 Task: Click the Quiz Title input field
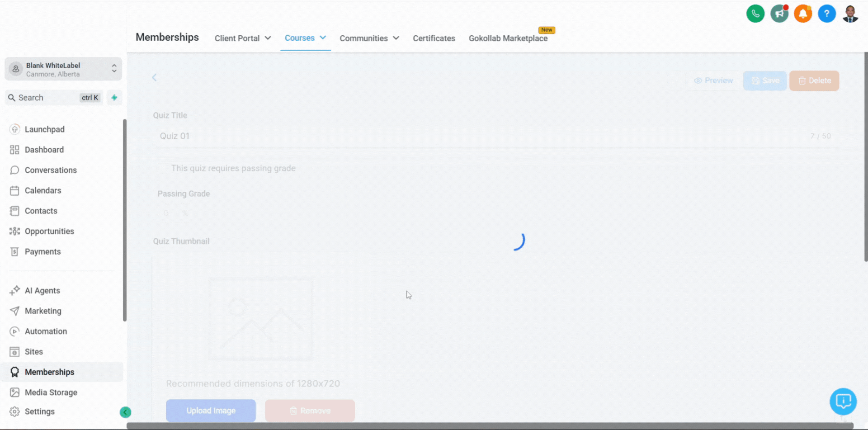[x=495, y=136]
